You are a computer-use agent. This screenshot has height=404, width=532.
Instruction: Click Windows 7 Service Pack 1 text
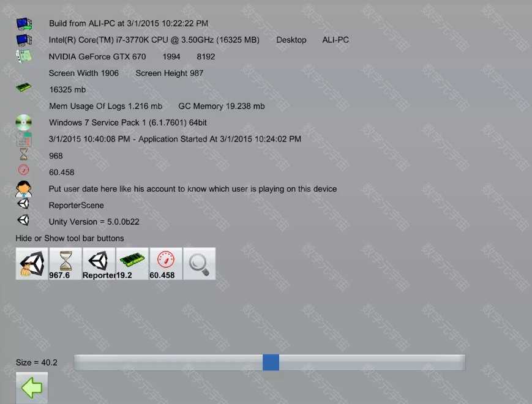128,122
